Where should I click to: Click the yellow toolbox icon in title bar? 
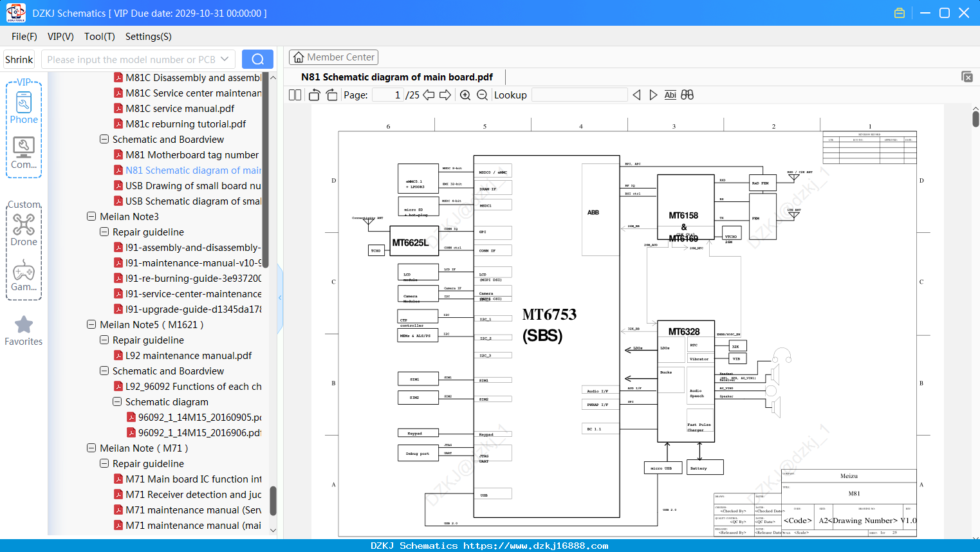[900, 13]
